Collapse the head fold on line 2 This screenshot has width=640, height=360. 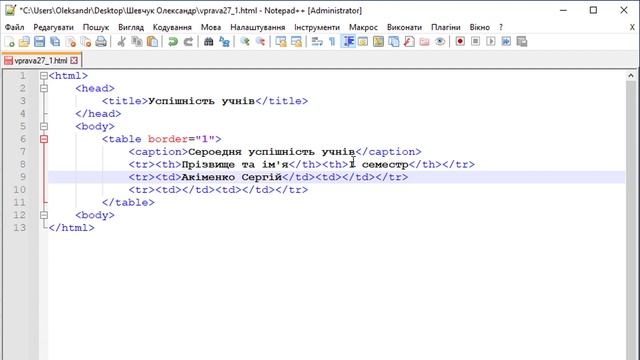click(44, 88)
